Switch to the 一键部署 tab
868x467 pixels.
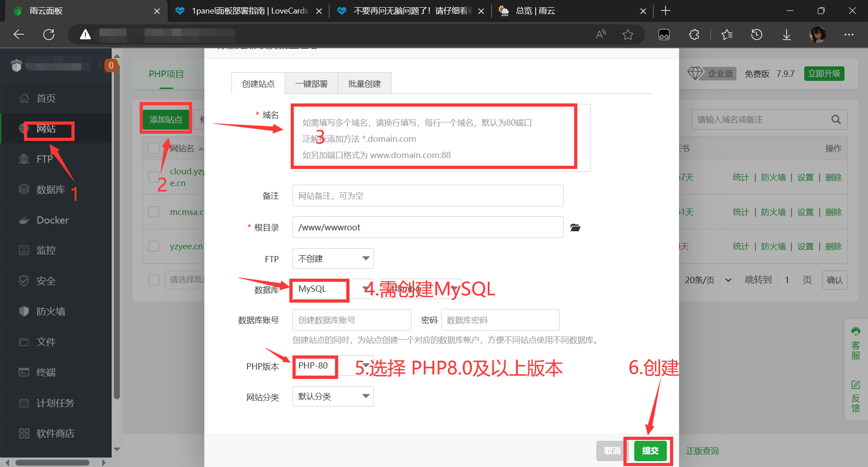311,84
